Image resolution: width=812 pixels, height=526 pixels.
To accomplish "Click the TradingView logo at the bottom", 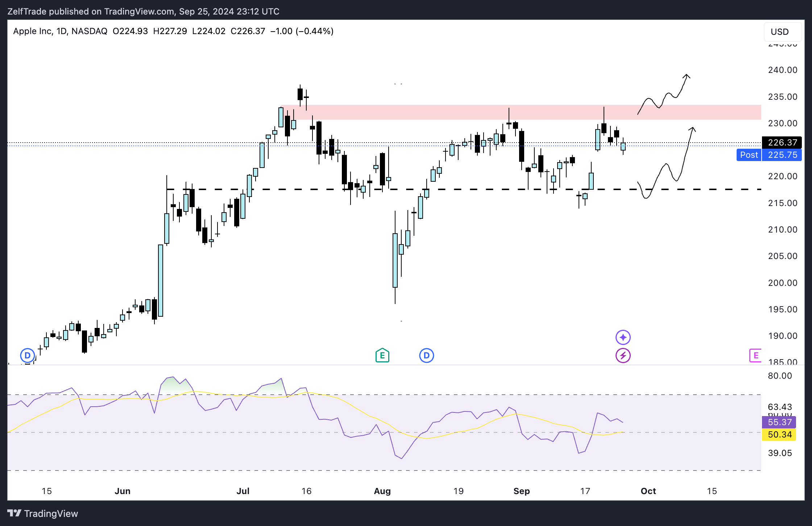I will click(43, 513).
